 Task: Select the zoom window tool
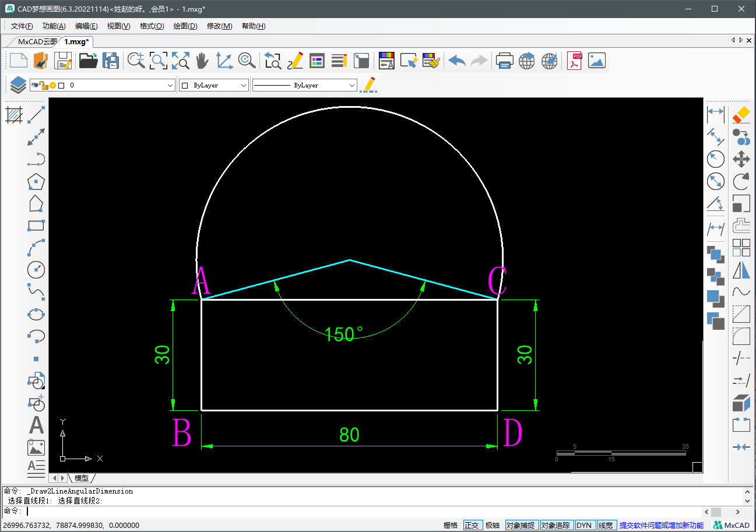[x=159, y=61]
